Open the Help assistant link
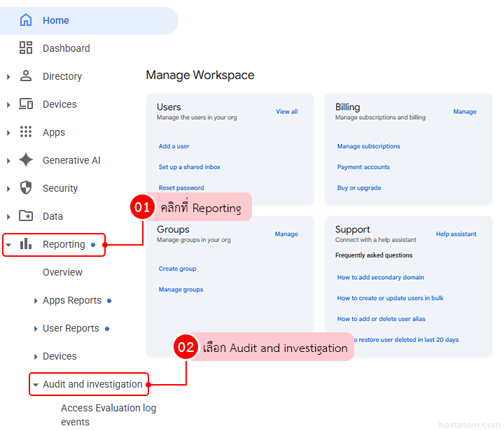Viewport: 504px width, 431px height. [x=456, y=234]
